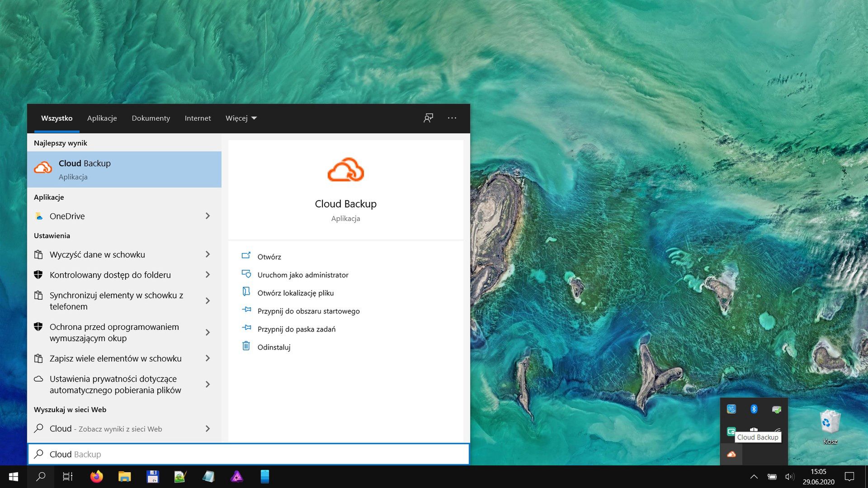Choose Uruchom jako administrator
Image resolution: width=868 pixels, height=488 pixels.
point(303,275)
